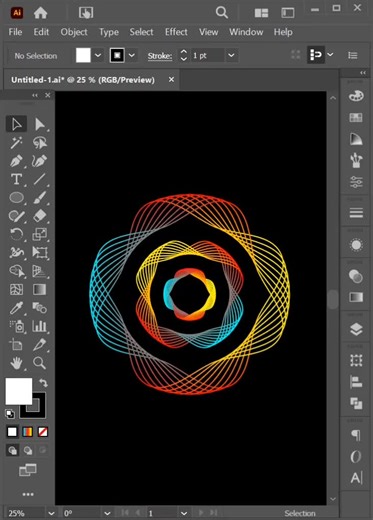
Task: Select the Warp tool
Action: tap(16, 253)
